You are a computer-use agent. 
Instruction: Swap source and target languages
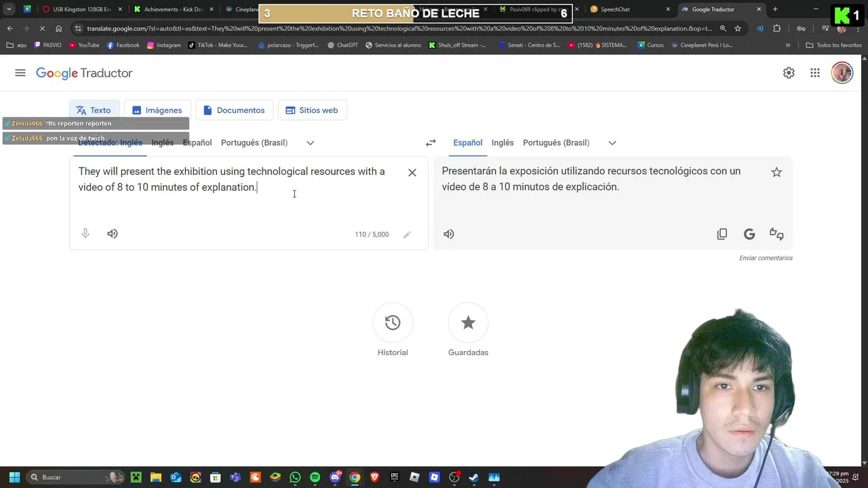tap(431, 142)
